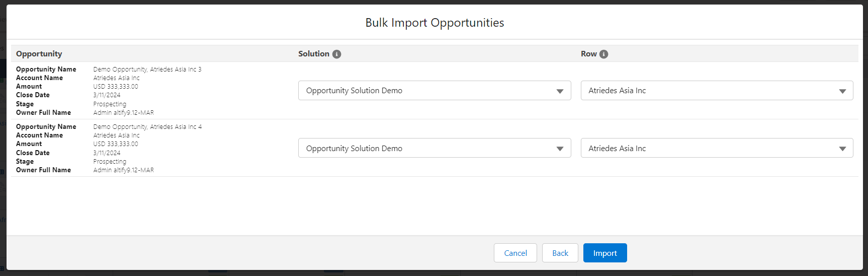
Task: Click the Row column header text
Action: pos(588,54)
